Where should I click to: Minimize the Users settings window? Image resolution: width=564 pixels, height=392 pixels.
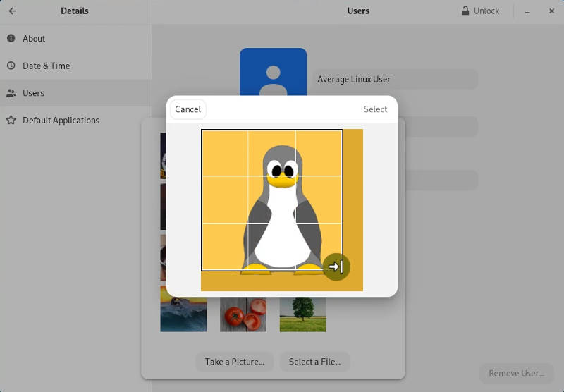(527, 11)
